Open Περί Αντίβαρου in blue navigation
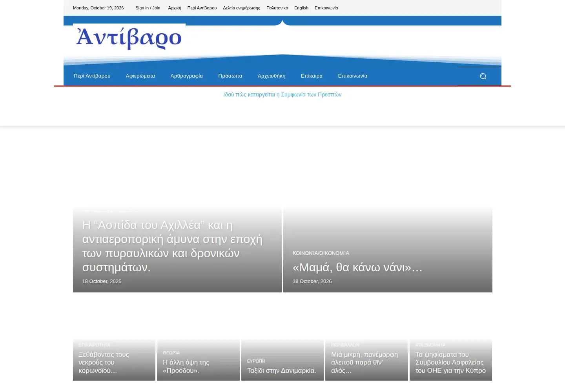565x392 pixels. [92, 76]
